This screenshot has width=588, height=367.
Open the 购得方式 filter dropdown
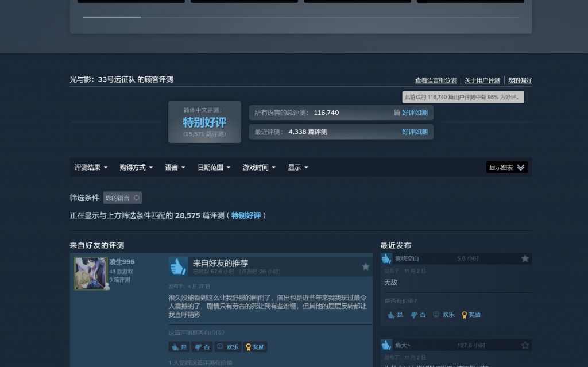[136, 167]
